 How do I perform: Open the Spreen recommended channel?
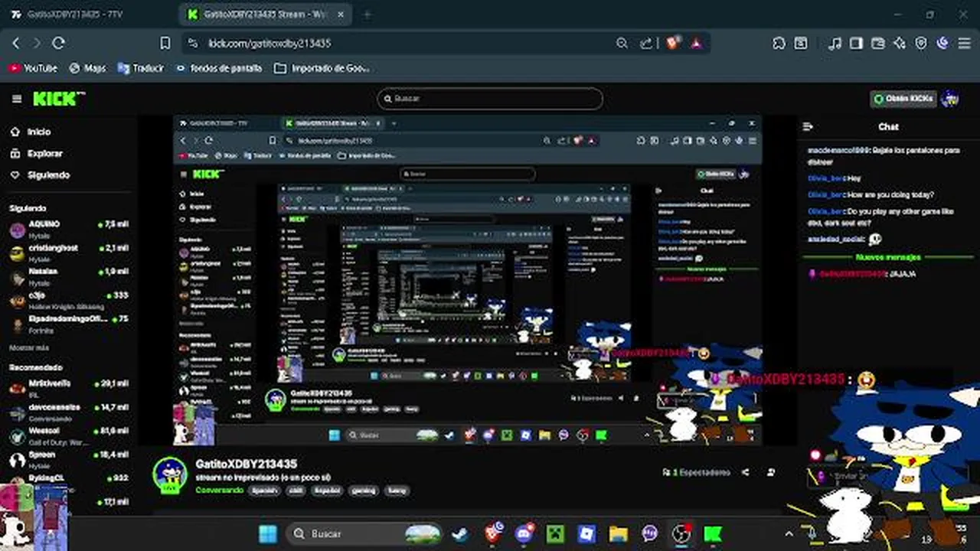click(69, 459)
